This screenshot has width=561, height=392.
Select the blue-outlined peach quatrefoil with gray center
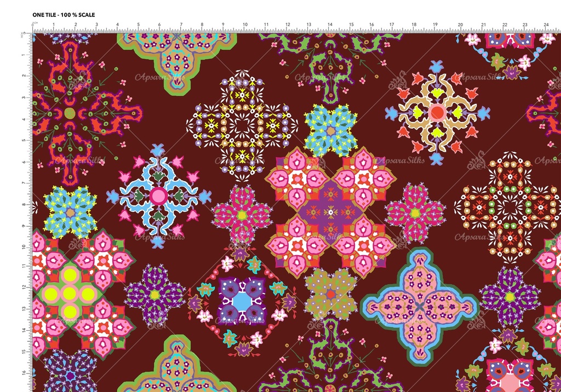coord(420,306)
